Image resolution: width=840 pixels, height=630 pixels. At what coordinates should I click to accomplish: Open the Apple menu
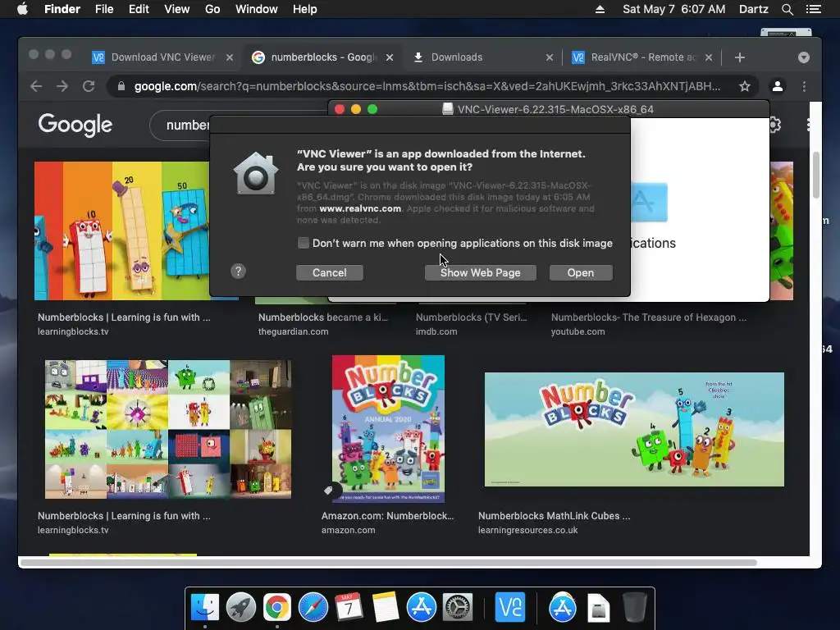click(22, 9)
